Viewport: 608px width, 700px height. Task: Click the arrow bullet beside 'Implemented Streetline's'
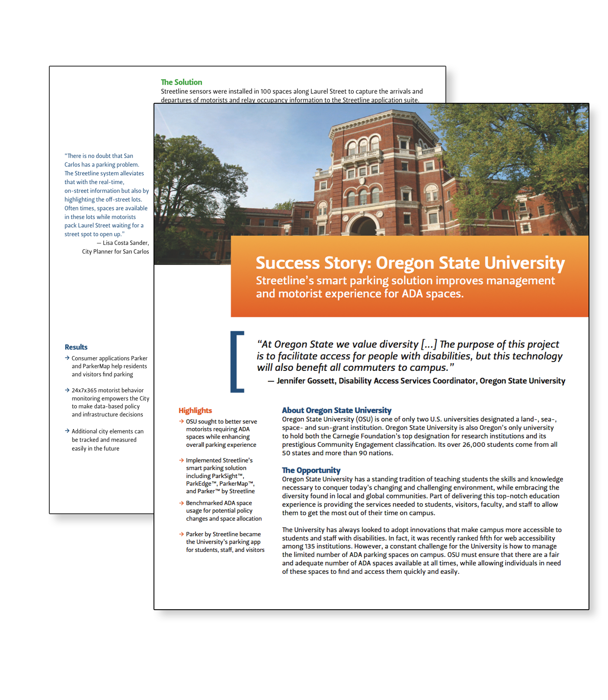182,460
